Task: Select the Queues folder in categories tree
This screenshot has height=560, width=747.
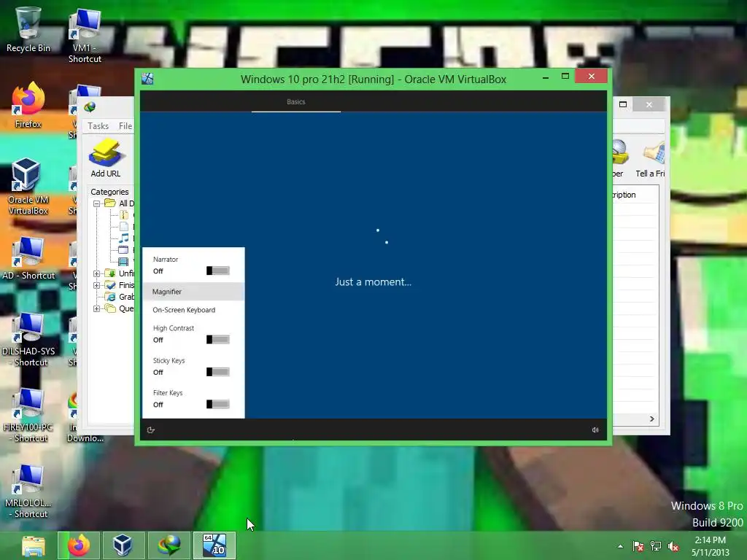Action: (x=120, y=308)
